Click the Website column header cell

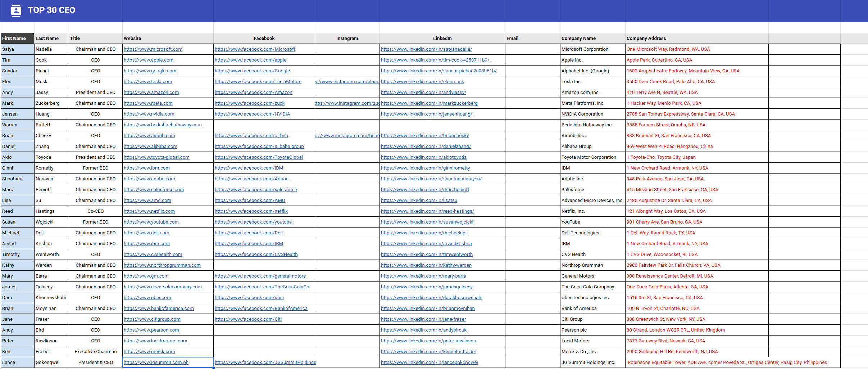(168, 39)
